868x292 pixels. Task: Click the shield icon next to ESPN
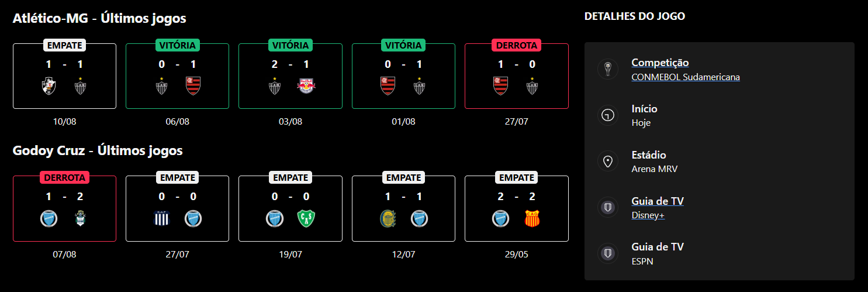[608, 253]
